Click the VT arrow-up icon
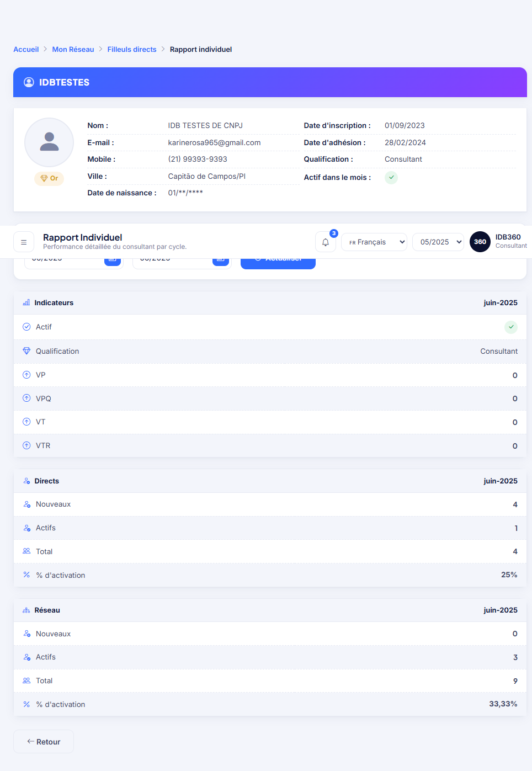Screen dimensions: 532x771 (x=26, y=422)
